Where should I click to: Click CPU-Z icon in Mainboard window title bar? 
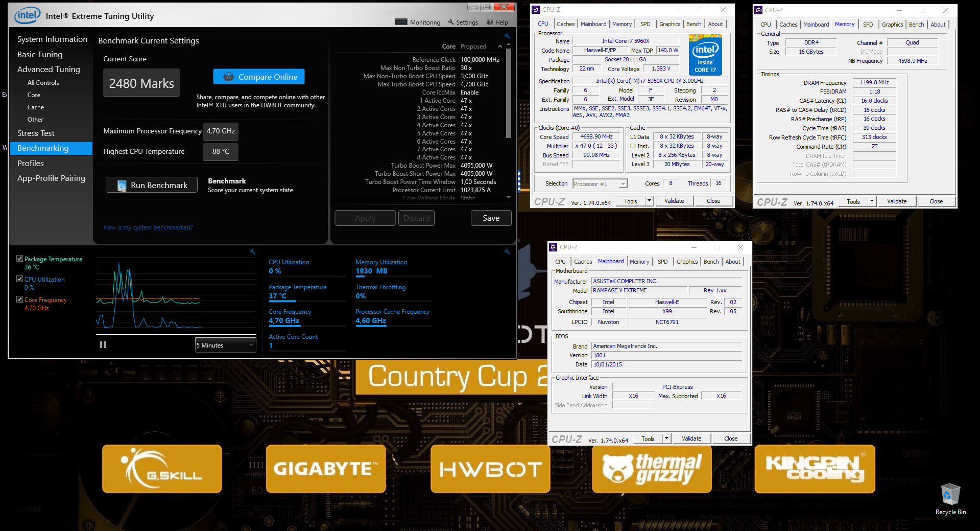coord(553,247)
